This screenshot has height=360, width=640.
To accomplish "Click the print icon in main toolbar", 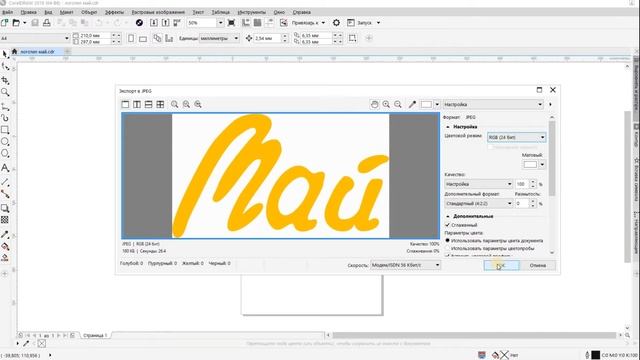I will click(x=47, y=23).
